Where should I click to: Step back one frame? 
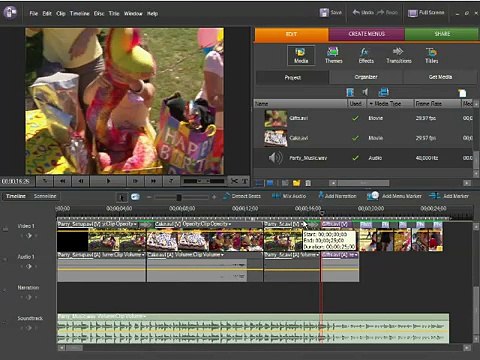coord(81,181)
